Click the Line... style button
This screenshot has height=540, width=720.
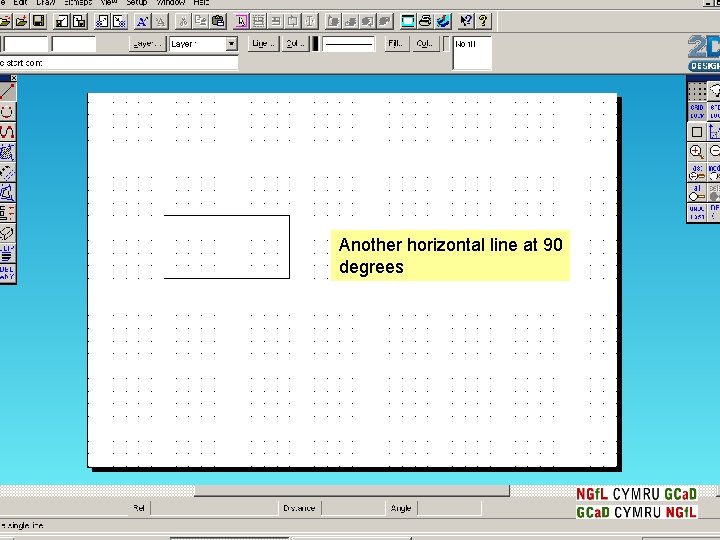(263, 44)
